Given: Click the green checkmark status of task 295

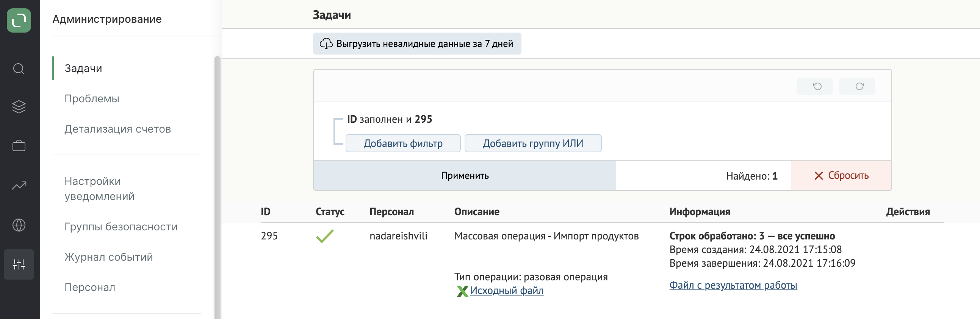Looking at the screenshot, I should click(324, 236).
